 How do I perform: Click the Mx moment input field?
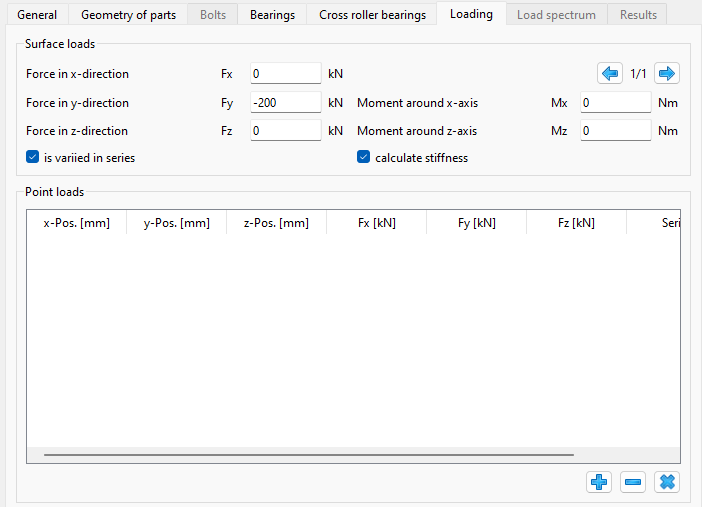615,102
